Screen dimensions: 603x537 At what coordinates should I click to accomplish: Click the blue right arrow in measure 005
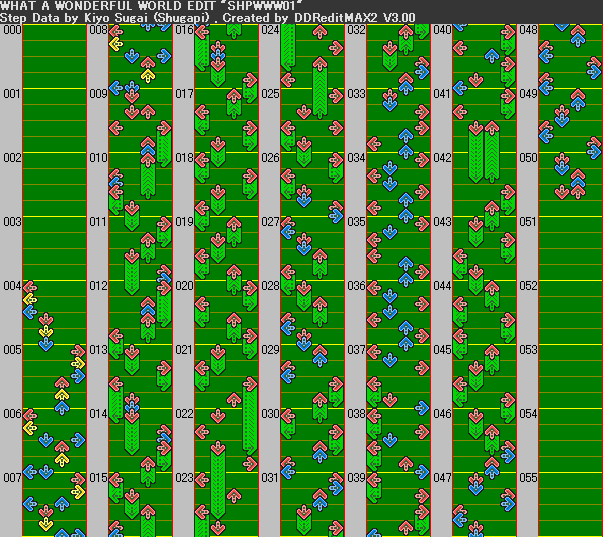point(78,376)
